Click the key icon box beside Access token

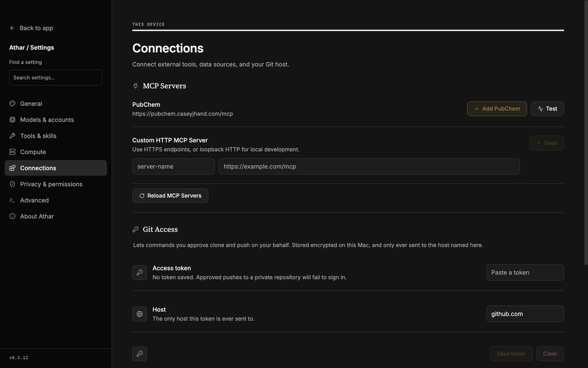140,273
